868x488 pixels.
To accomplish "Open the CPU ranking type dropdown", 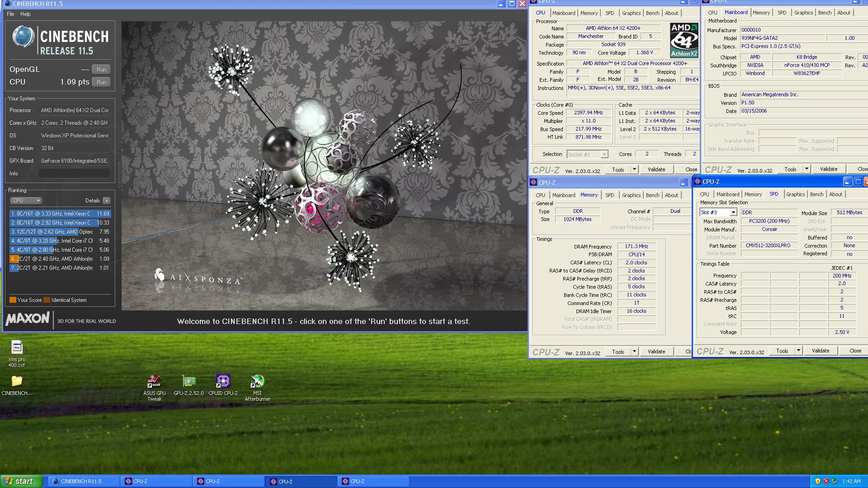I will pos(26,201).
